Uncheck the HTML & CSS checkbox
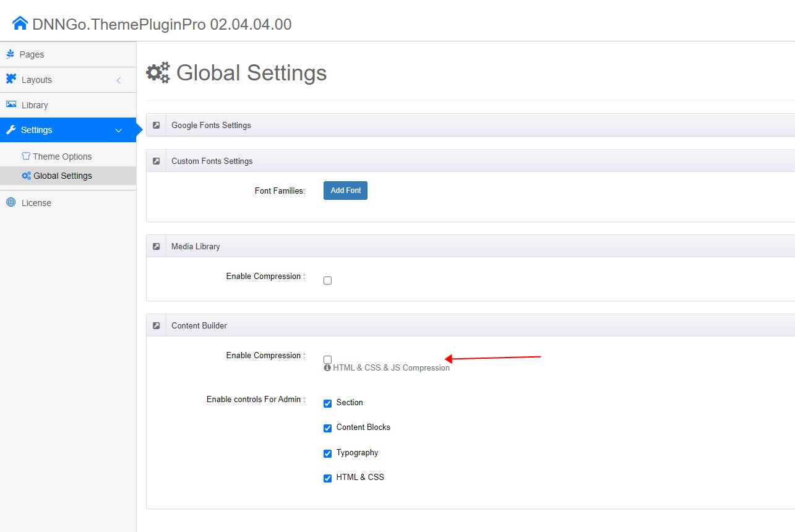The width and height of the screenshot is (795, 532). point(328,478)
